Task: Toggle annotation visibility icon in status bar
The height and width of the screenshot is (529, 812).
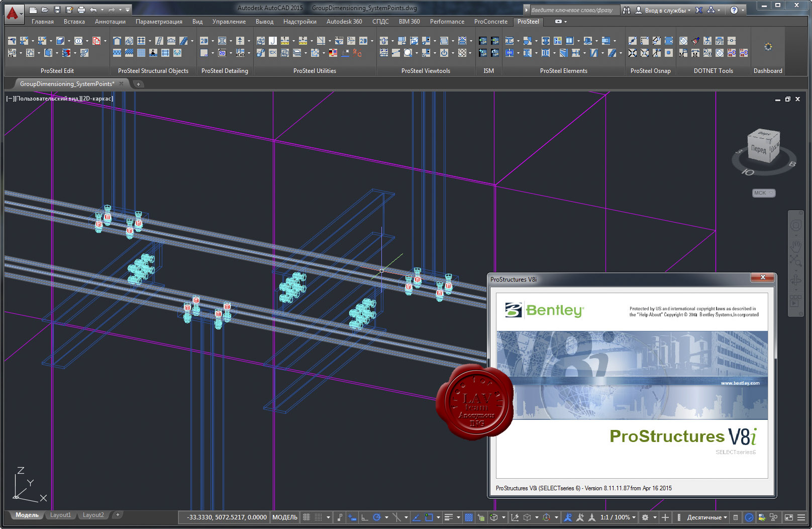Action: [x=568, y=517]
